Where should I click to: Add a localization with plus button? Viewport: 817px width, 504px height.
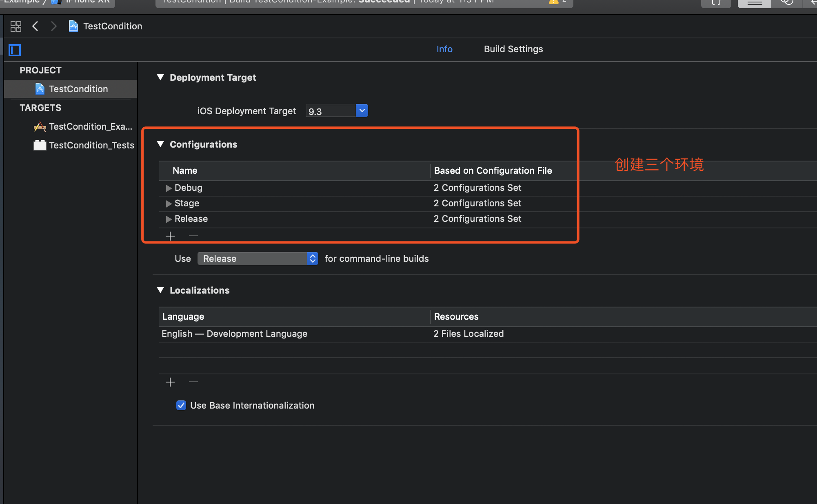170,382
